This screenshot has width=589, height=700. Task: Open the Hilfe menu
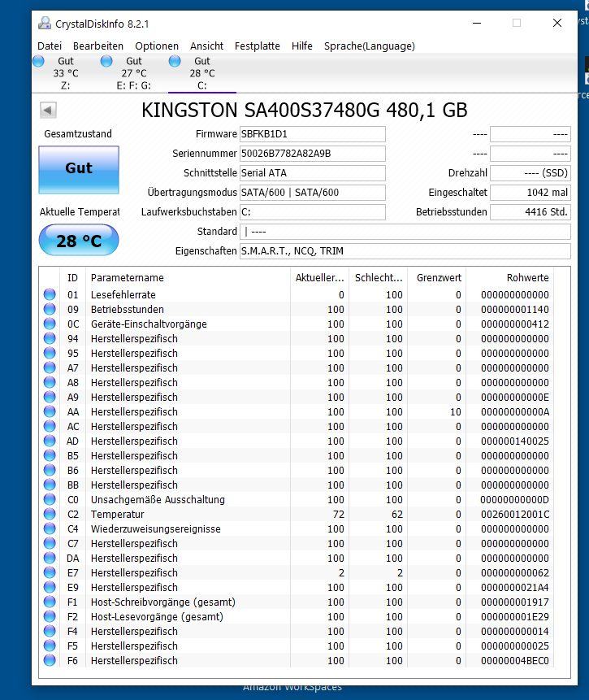click(x=301, y=46)
